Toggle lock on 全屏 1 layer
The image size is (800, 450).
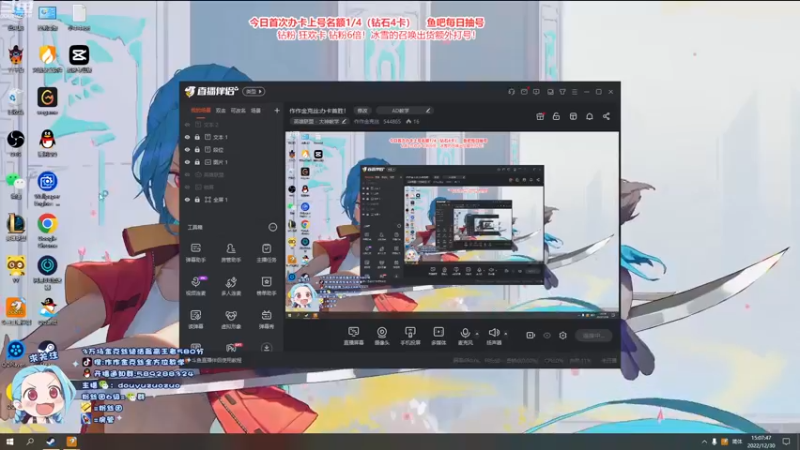click(x=197, y=199)
